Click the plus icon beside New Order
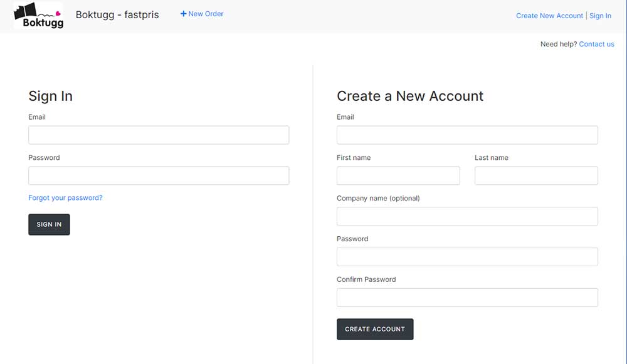627x364 pixels. pyautogui.click(x=183, y=14)
